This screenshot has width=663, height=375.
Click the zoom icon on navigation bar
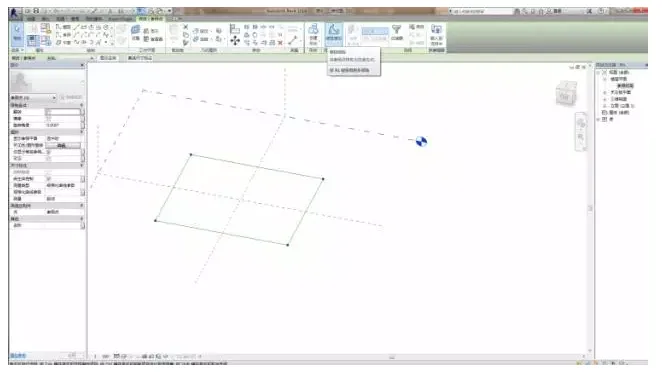[581, 137]
